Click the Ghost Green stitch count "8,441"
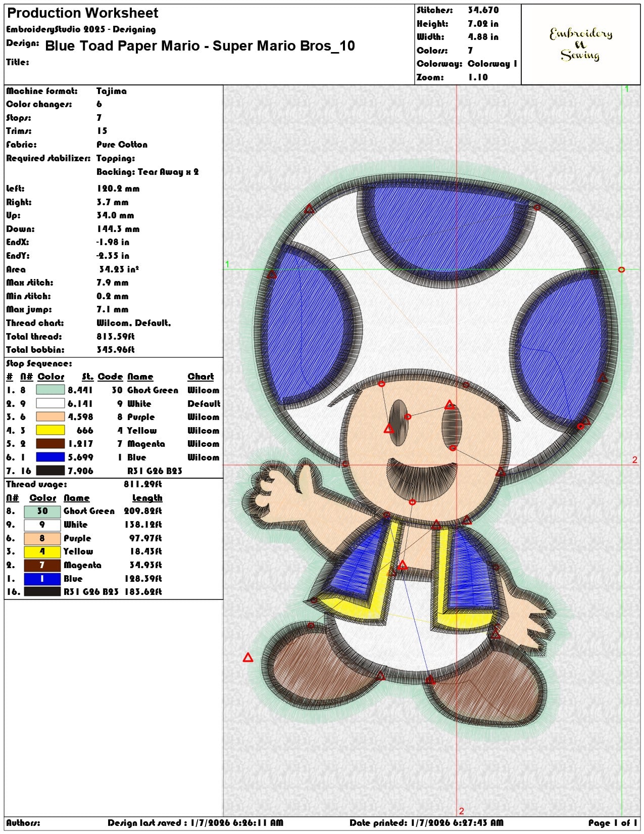The height and width of the screenshot is (834, 644). coord(80,390)
